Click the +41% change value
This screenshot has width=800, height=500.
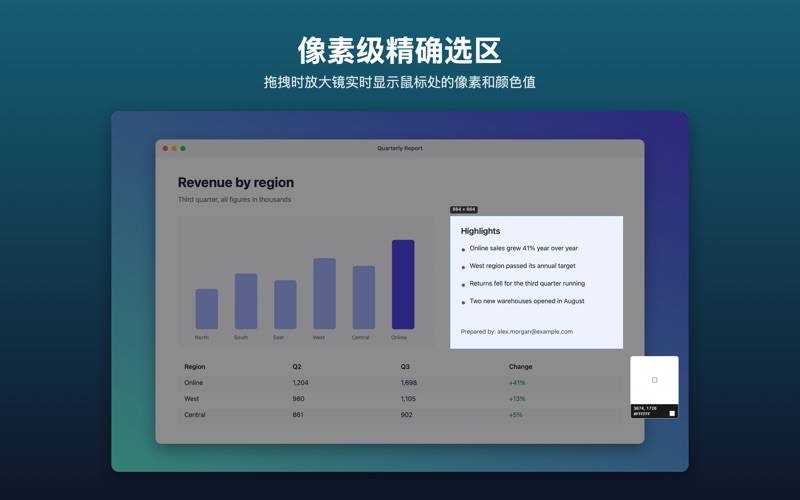click(x=517, y=383)
